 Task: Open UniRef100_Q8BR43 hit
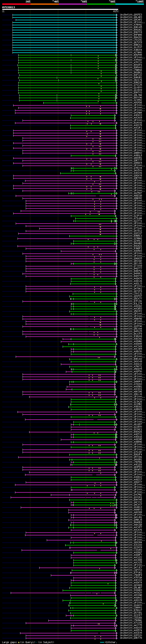tap(131, 153)
